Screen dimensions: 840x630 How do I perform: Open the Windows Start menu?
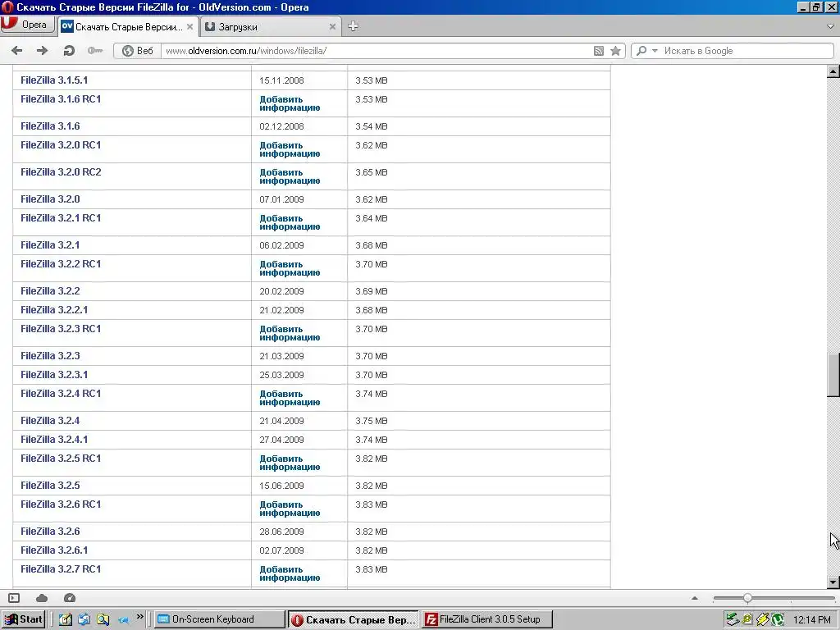23,619
